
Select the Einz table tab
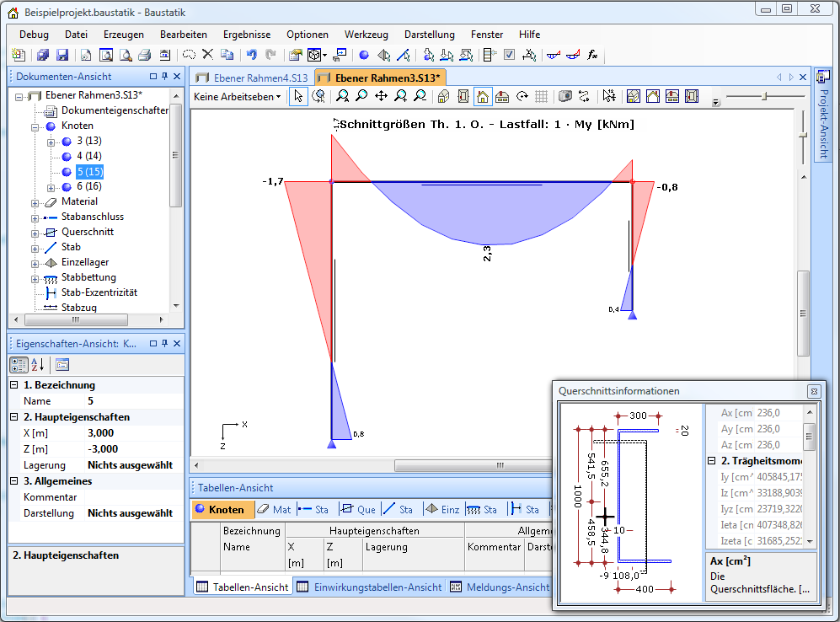pyautogui.click(x=442, y=510)
